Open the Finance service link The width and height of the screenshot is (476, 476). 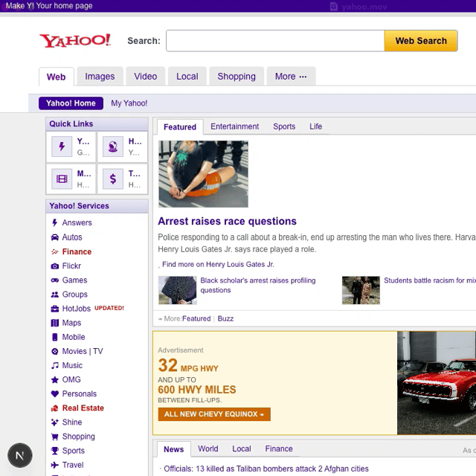pos(77,251)
